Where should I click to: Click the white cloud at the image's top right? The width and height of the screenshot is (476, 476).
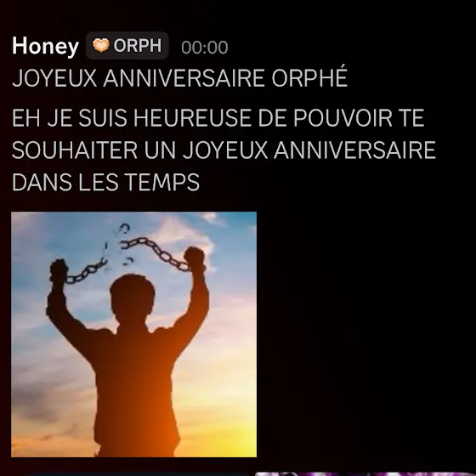pyautogui.click(x=214, y=218)
